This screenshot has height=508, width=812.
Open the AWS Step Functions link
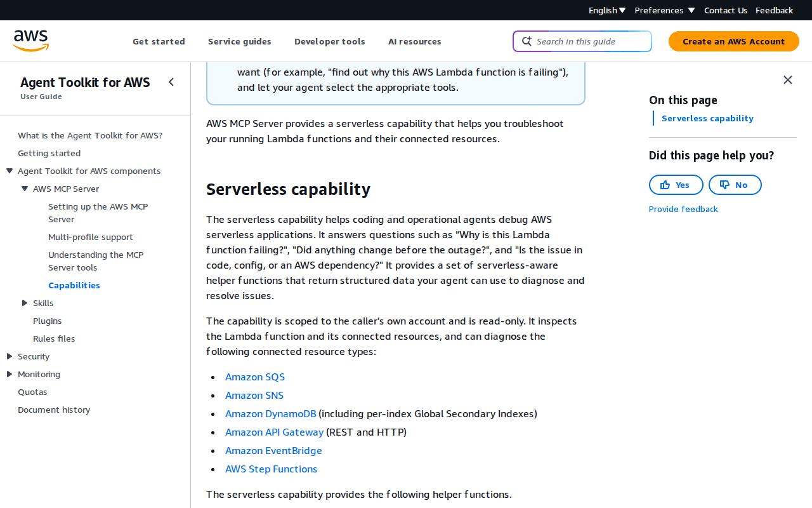click(271, 469)
